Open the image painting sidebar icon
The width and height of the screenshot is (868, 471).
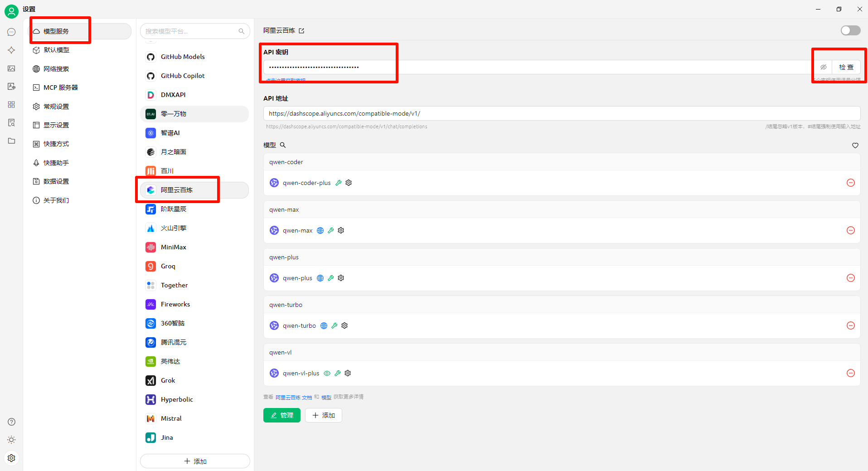(x=11, y=68)
